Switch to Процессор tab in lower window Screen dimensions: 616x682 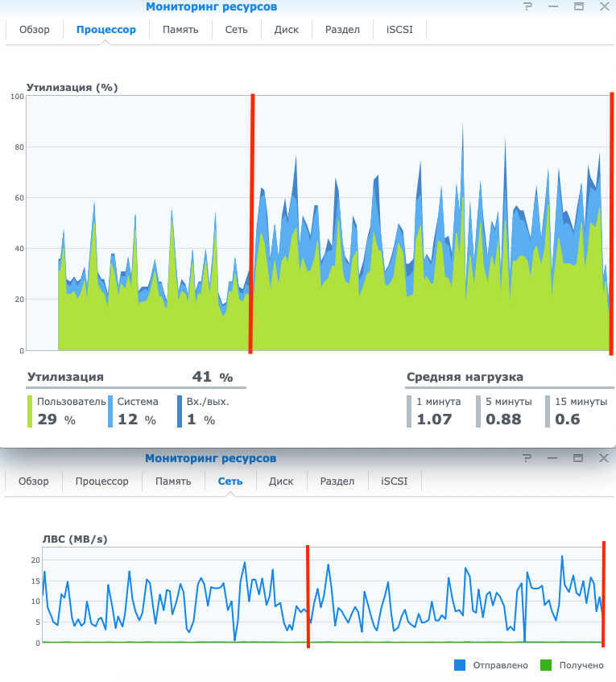point(101,482)
